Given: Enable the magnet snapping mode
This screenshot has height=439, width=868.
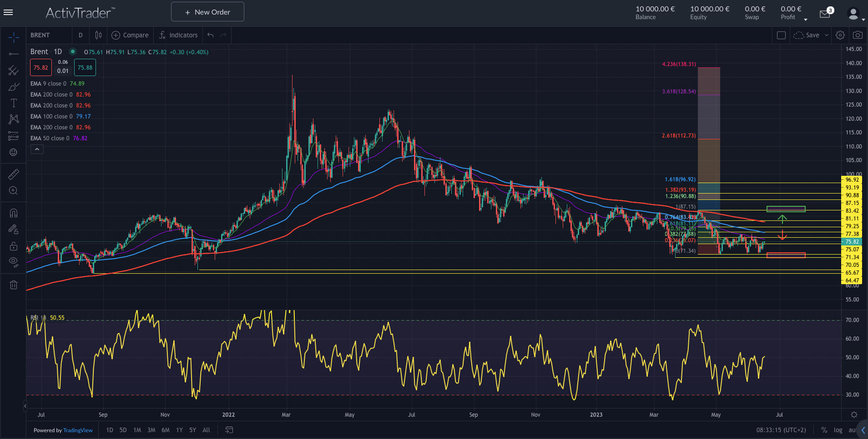Looking at the screenshot, I should click(x=13, y=213).
